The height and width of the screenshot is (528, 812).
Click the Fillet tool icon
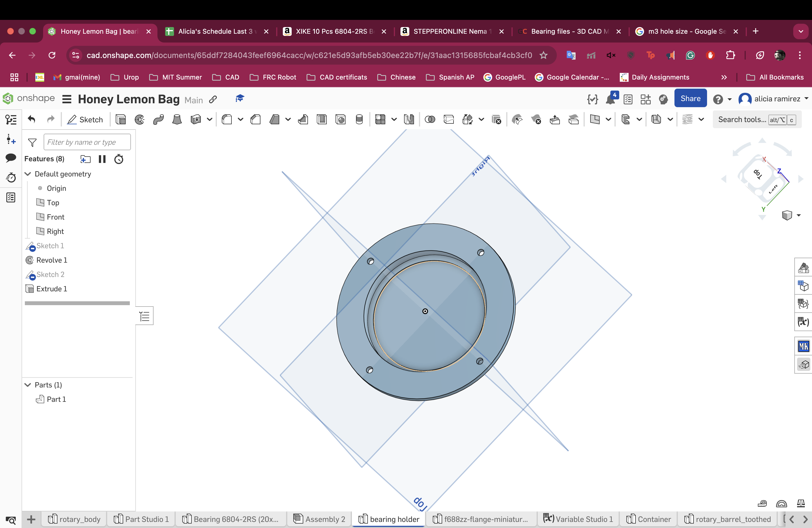pyautogui.click(x=227, y=120)
